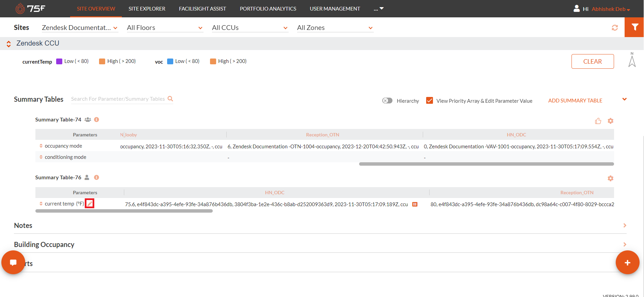The image size is (644, 297).
Task: Open the Sites dropdown Zendesk Documentation
Action: (x=80, y=28)
